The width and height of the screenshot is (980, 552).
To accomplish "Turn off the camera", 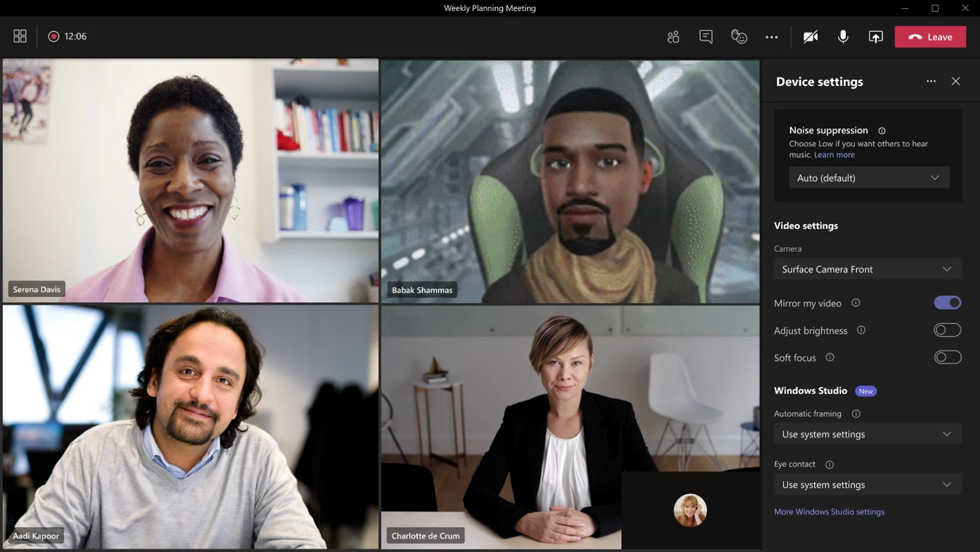I will (810, 36).
